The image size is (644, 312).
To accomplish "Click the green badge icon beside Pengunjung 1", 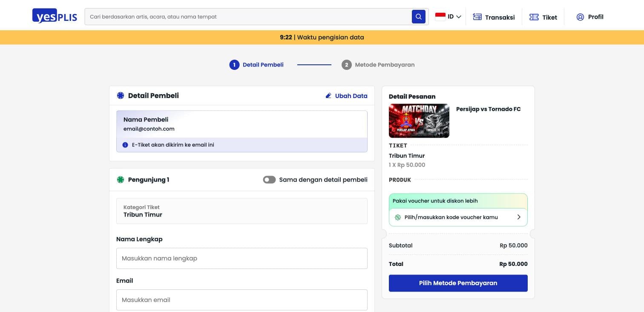I will tap(121, 179).
